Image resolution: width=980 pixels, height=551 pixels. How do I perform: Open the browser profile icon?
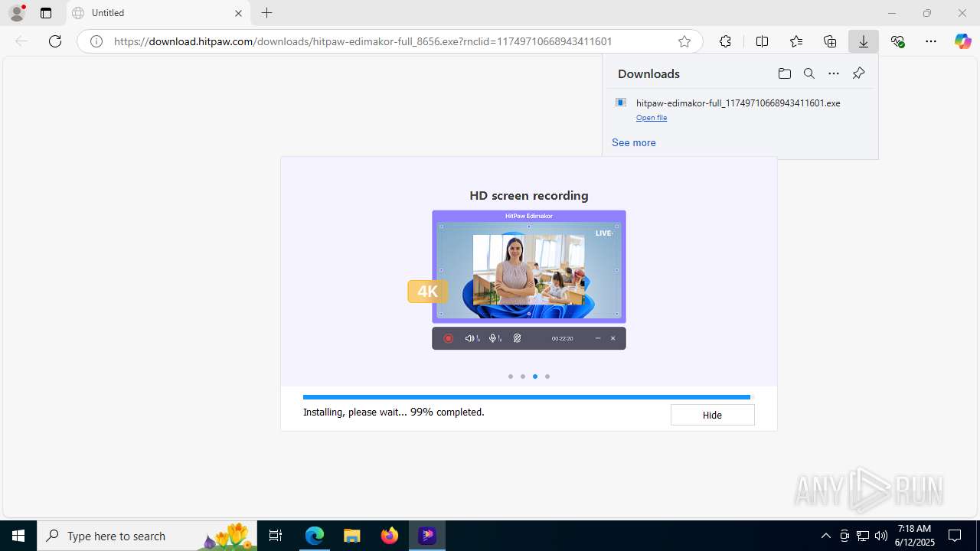pyautogui.click(x=17, y=13)
